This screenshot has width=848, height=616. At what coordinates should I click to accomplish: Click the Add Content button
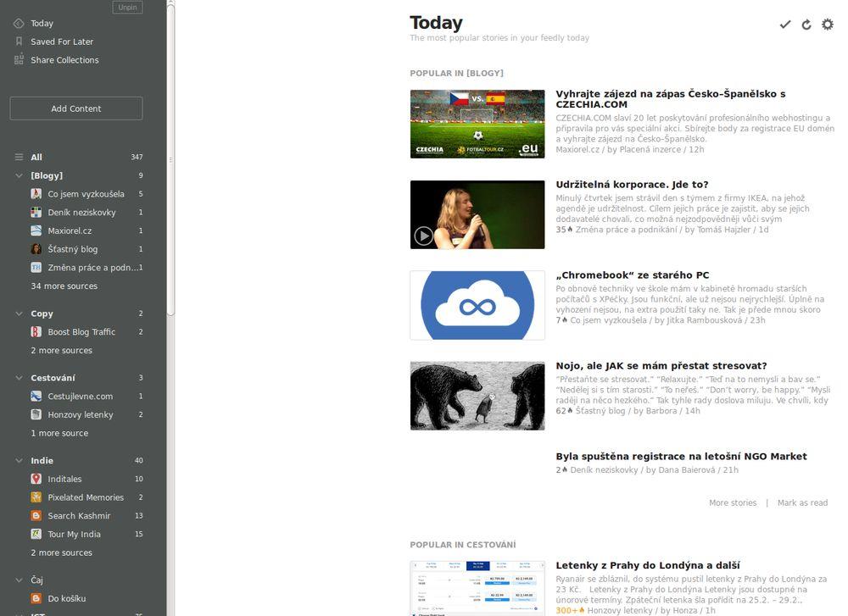tap(76, 108)
